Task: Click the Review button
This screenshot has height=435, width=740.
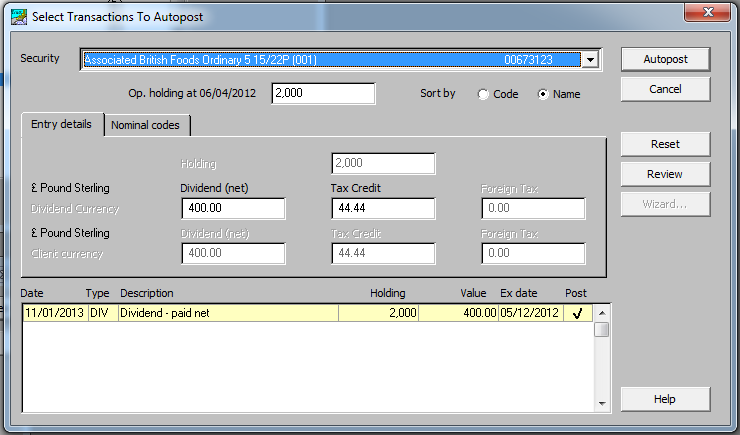Action: click(665, 175)
